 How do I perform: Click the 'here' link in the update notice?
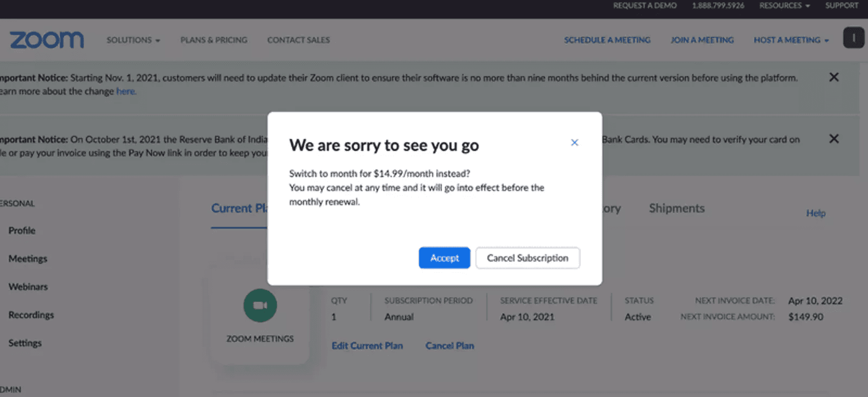[126, 91]
